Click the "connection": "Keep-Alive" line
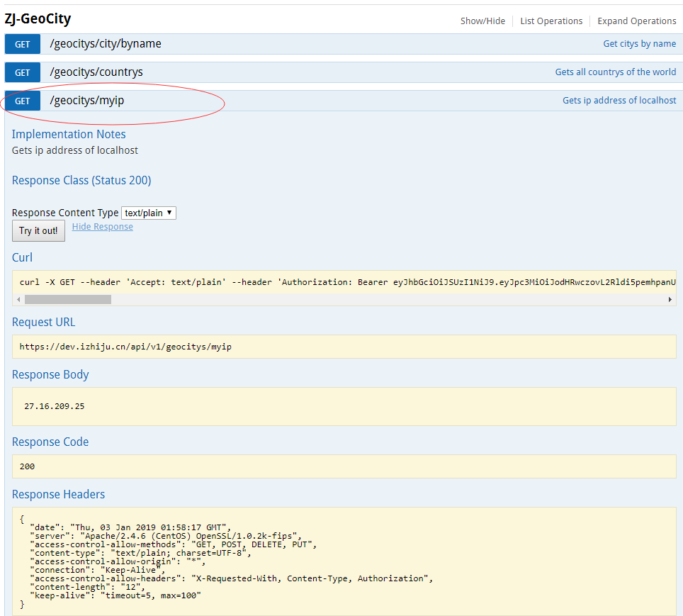683x616 pixels. (98, 570)
